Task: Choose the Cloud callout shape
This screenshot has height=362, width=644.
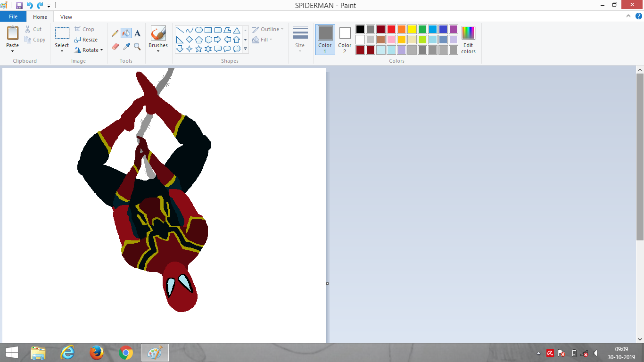Action: coord(237,49)
